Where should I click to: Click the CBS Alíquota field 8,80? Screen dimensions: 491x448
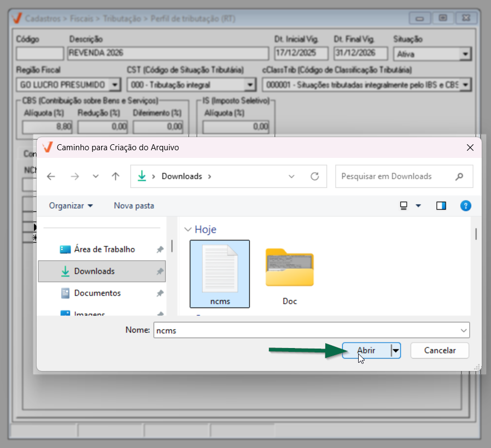click(x=47, y=127)
